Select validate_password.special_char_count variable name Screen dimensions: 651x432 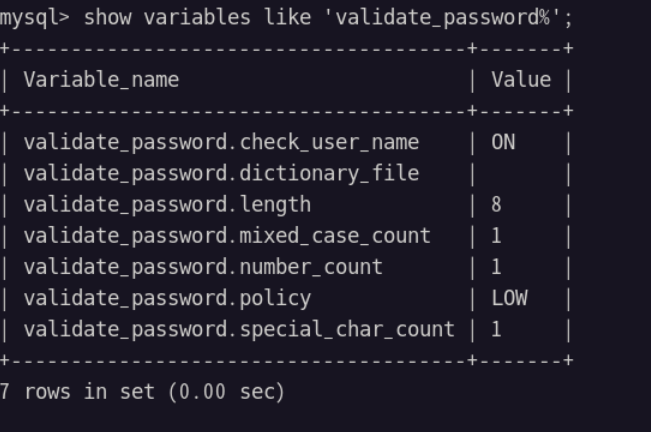pos(239,329)
